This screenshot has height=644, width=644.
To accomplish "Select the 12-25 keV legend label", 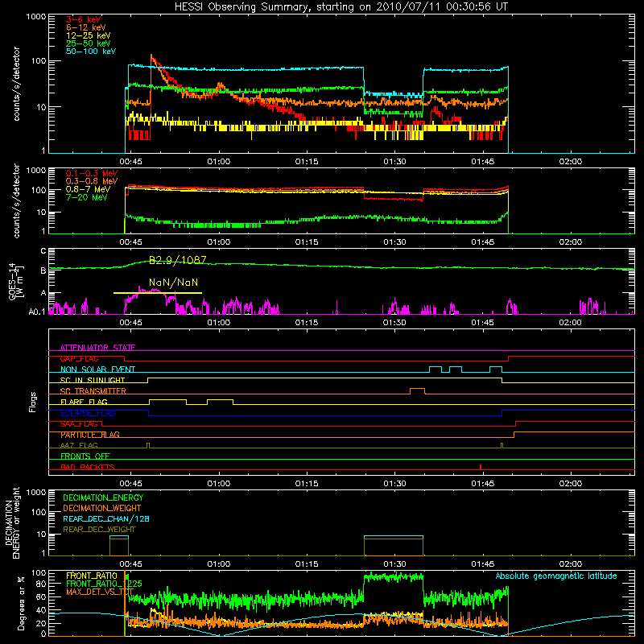I will (89, 35).
